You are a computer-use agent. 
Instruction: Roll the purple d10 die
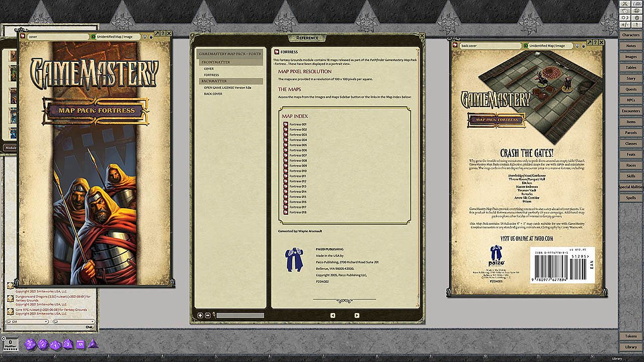pyautogui.click(x=55, y=344)
